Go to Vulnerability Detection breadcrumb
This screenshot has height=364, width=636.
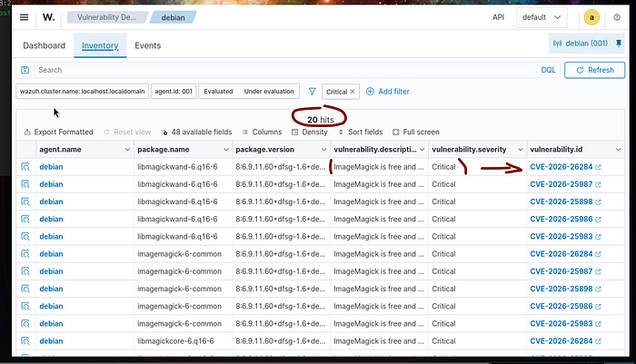tap(106, 17)
